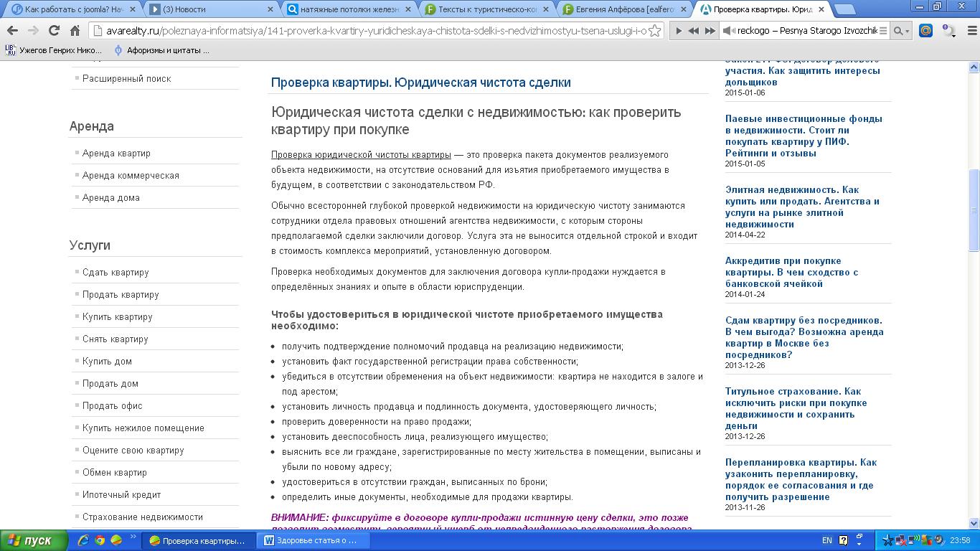Mute the music player speaker icon

pos(727,31)
